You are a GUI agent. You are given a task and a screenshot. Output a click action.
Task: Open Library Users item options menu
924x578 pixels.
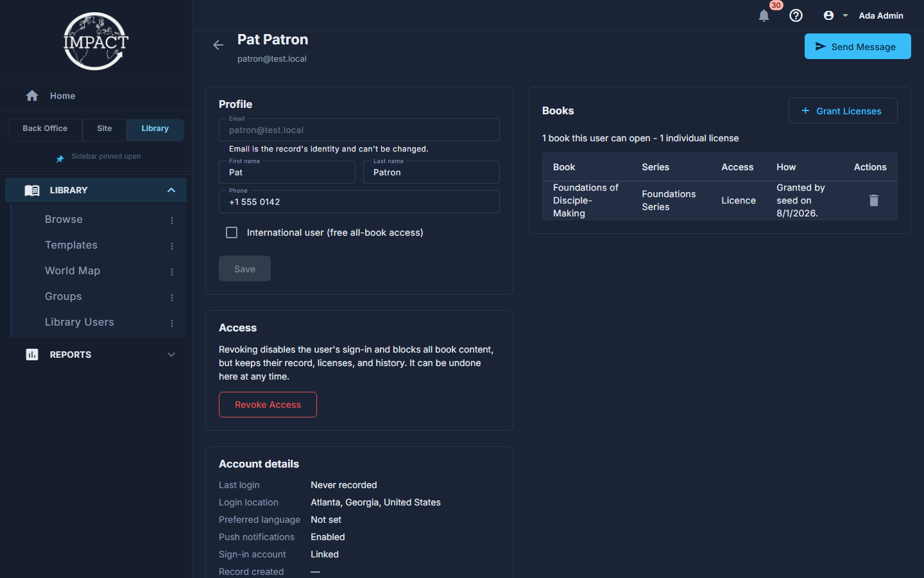coord(172,323)
